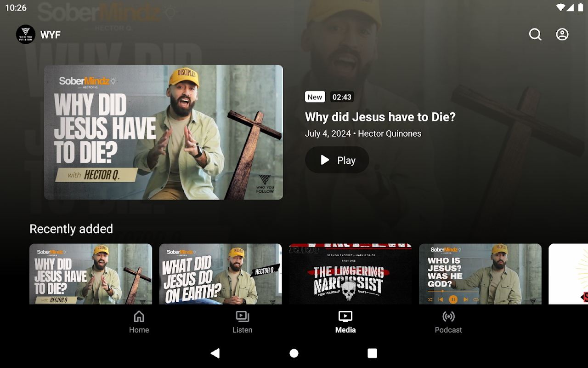Tap the 'Why did Jesus have to Die?' title
Image resolution: width=588 pixels, height=368 pixels.
[x=380, y=117]
